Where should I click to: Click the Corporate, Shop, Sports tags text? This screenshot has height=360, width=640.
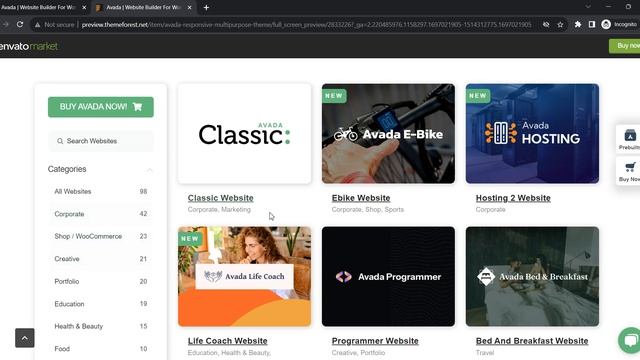[x=368, y=209]
